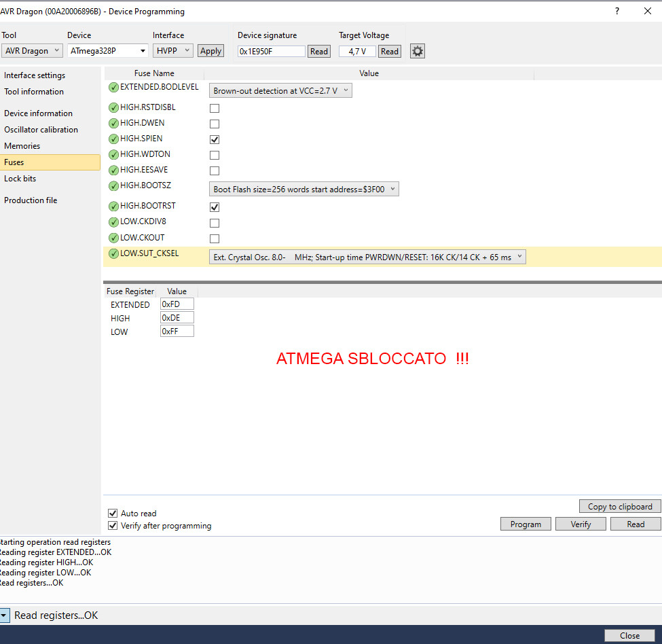The image size is (662, 644).
Task: Uncheck the HIGH.SPIEN fuse checkbox
Action: pos(215,139)
